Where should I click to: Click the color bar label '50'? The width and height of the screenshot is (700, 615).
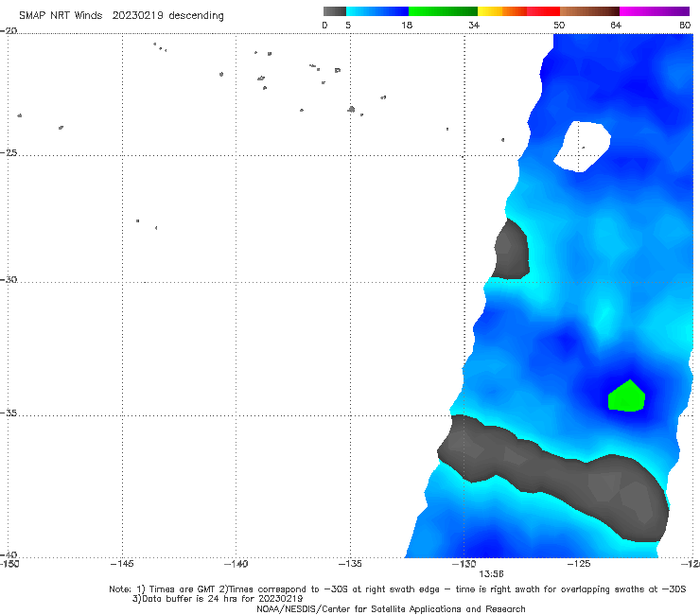tap(559, 25)
